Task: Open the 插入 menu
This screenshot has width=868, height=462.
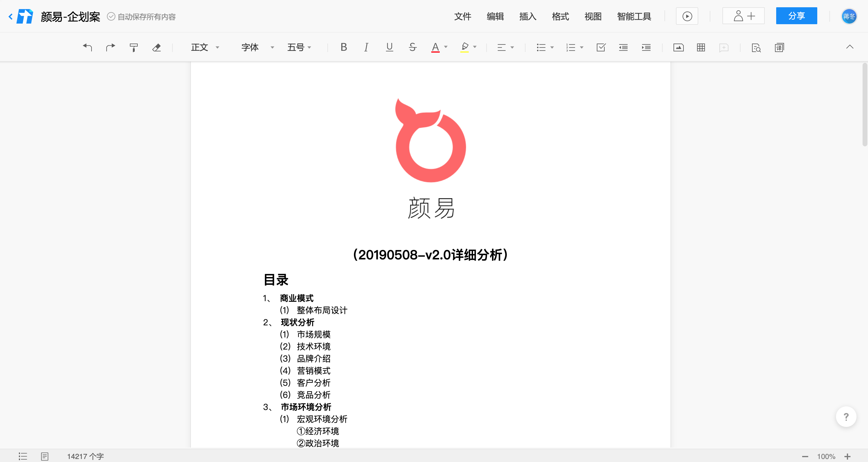Action: [528, 16]
